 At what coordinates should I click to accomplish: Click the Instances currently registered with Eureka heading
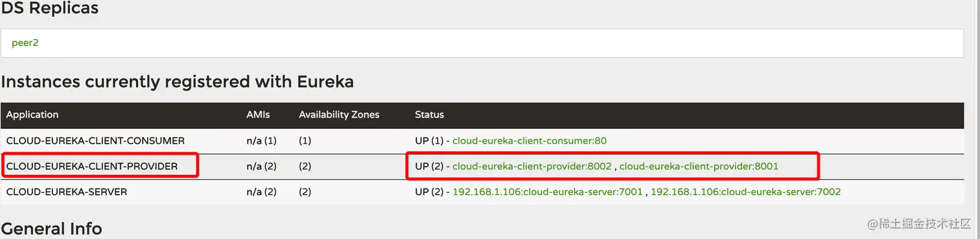pyautogui.click(x=178, y=82)
